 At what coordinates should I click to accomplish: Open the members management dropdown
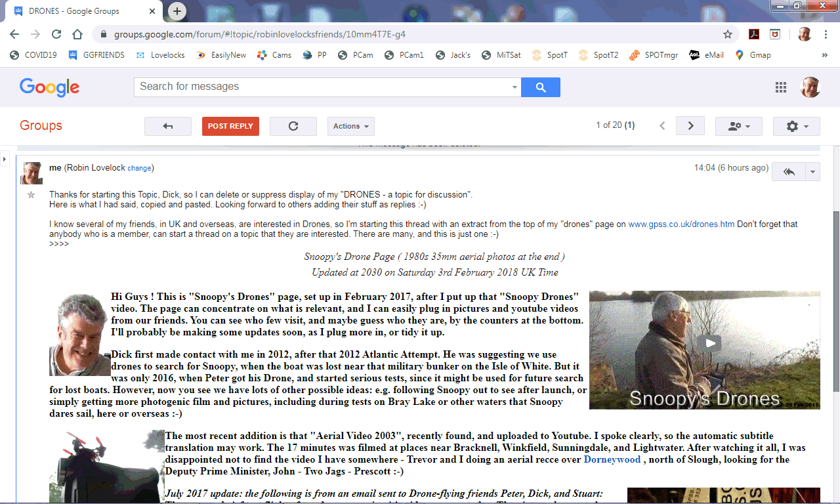click(x=738, y=126)
